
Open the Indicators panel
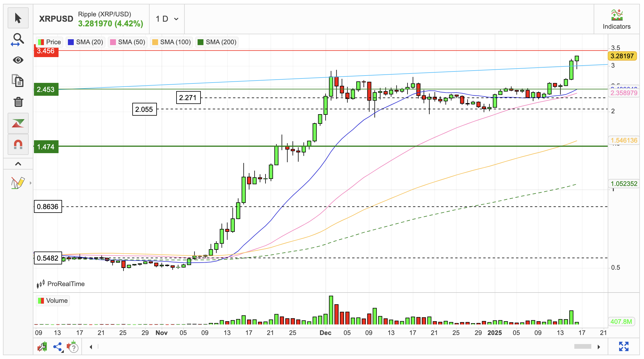[x=616, y=19]
